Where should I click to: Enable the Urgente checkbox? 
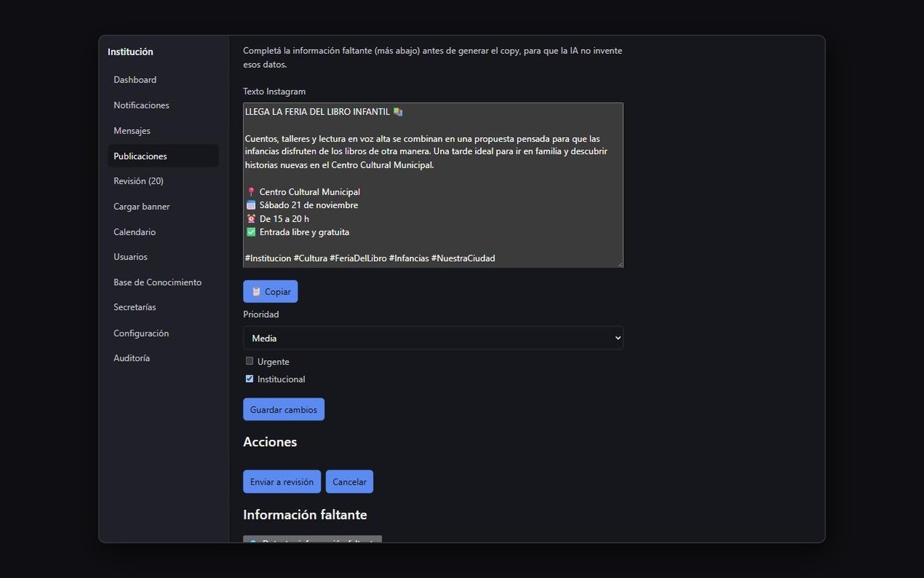249,361
